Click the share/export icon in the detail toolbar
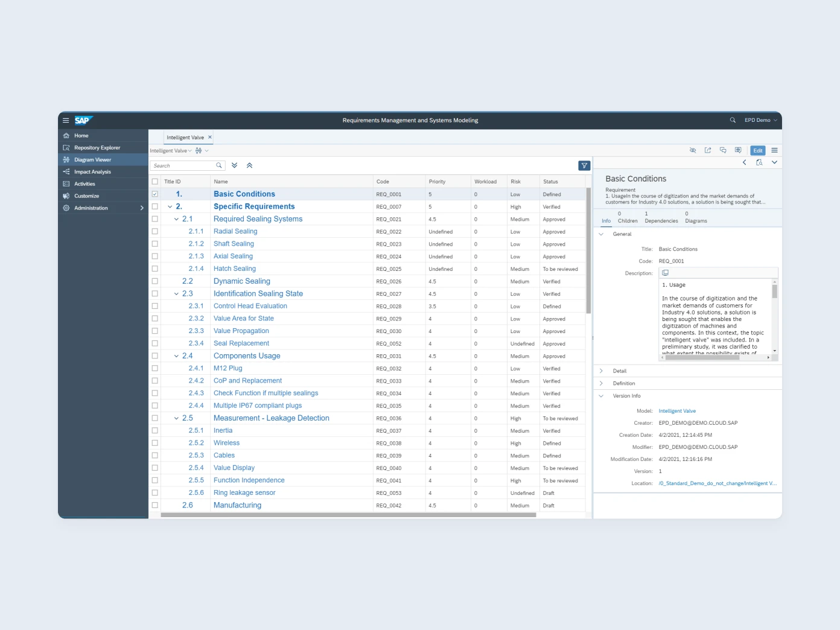 708,150
